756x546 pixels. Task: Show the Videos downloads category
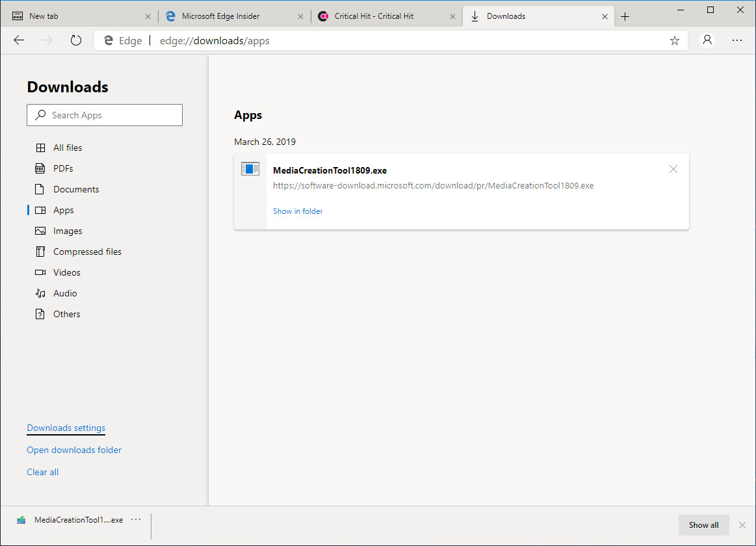66,272
